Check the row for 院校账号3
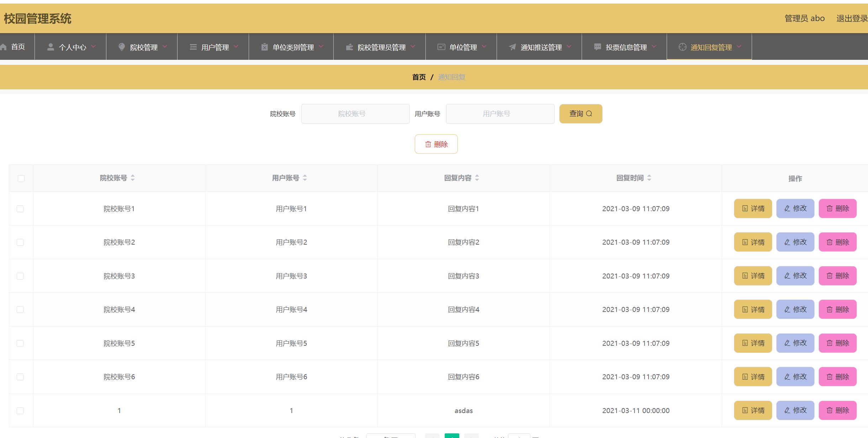 pos(20,276)
